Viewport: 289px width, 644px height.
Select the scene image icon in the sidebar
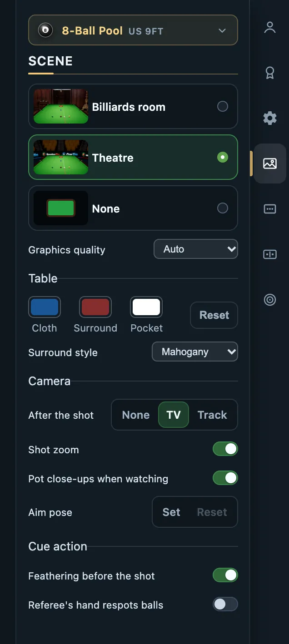click(x=270, y=163)
